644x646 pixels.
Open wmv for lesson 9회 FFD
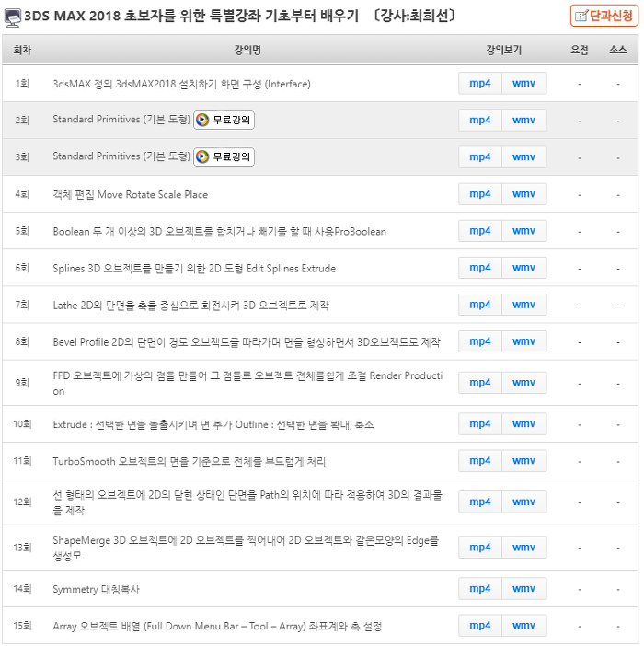[x=524, y=383]
